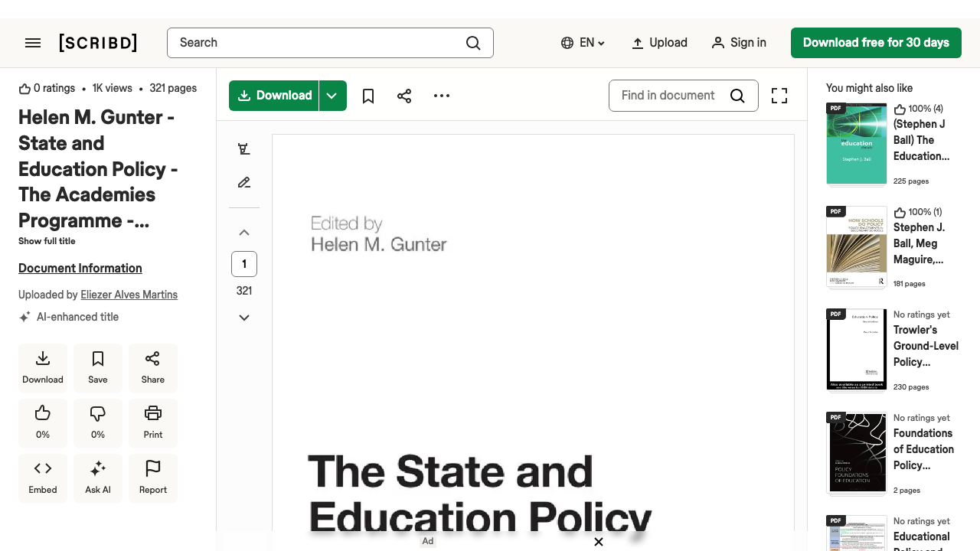Toggle thumbs up rating for document
Viewport: 980px width, 551px height.
43,422
